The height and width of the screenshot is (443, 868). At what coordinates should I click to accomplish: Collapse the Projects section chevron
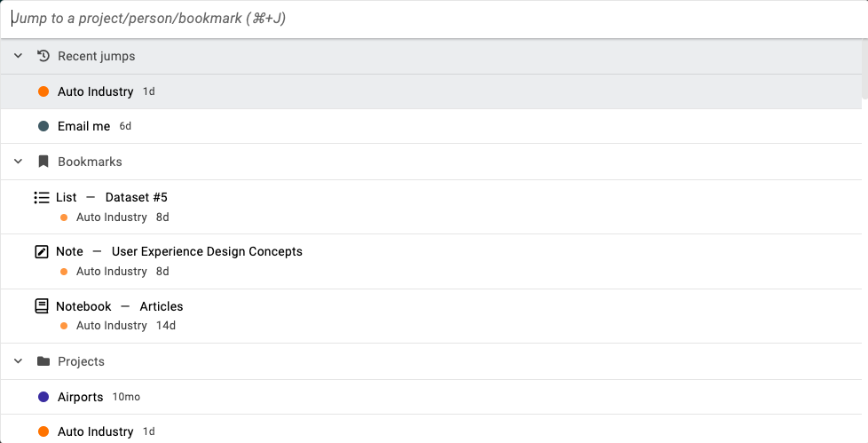[19, 361]
